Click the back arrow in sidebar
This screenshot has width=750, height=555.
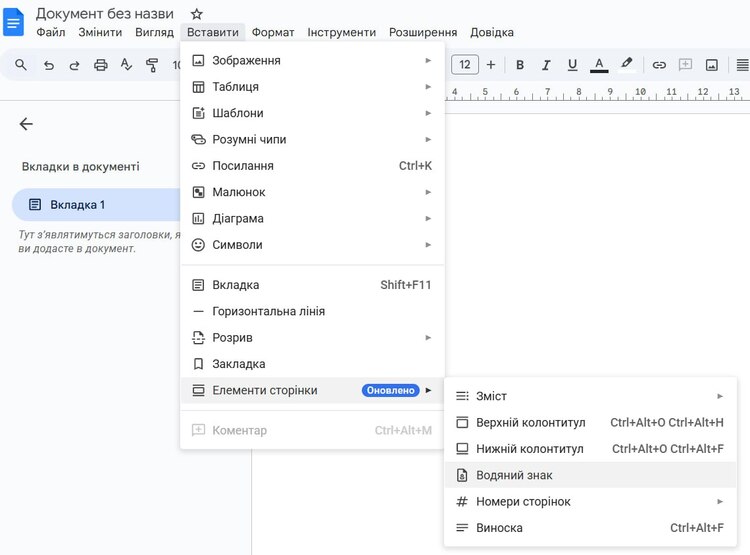point(26,124)
